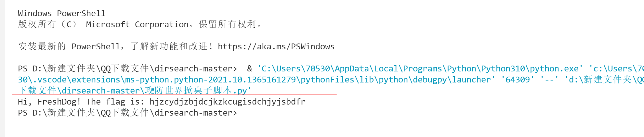Click the '64309' port argument
Screen dimensions: 644x137
(x=518, y=80)
